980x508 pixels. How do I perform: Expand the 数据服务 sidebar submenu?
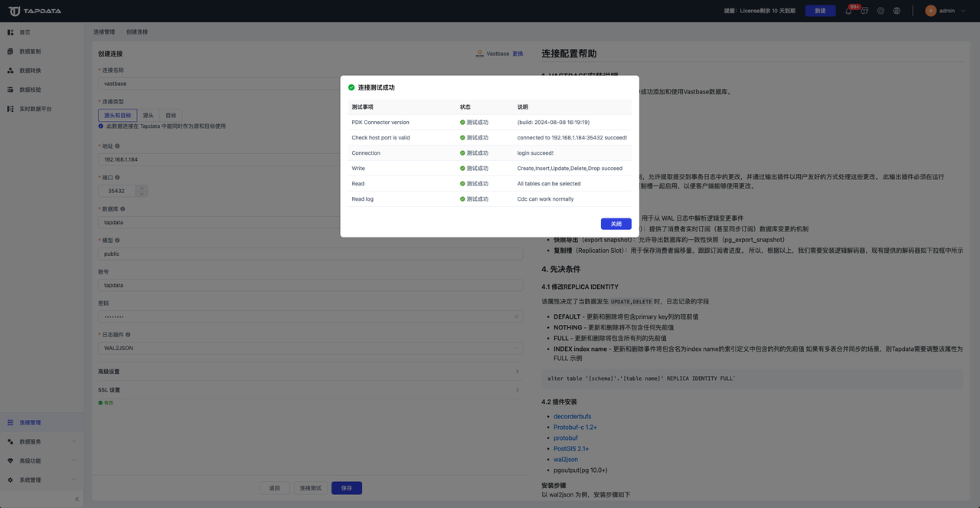point(73,441)
